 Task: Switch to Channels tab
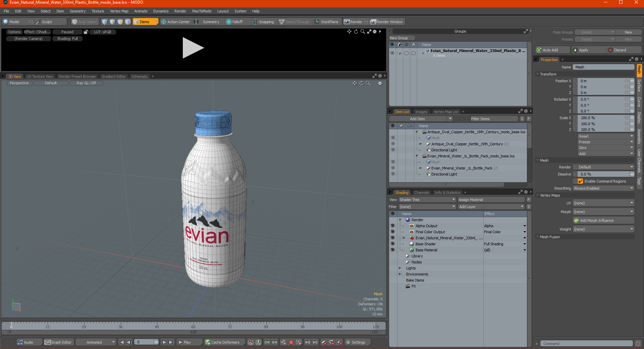(421, 193)
